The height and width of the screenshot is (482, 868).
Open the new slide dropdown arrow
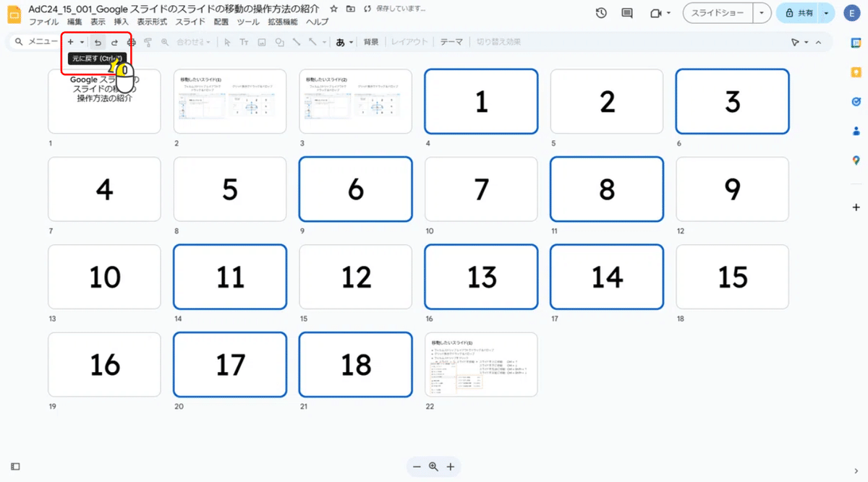(x=81, y=42)
